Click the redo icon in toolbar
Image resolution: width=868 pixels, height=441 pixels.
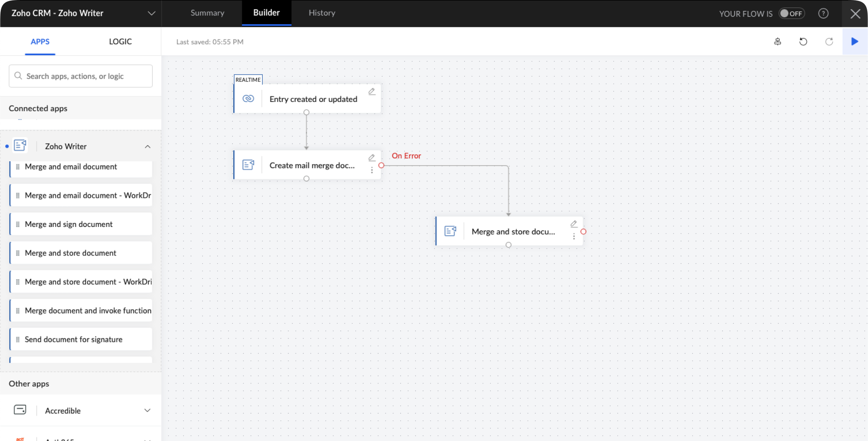[829, 42]
